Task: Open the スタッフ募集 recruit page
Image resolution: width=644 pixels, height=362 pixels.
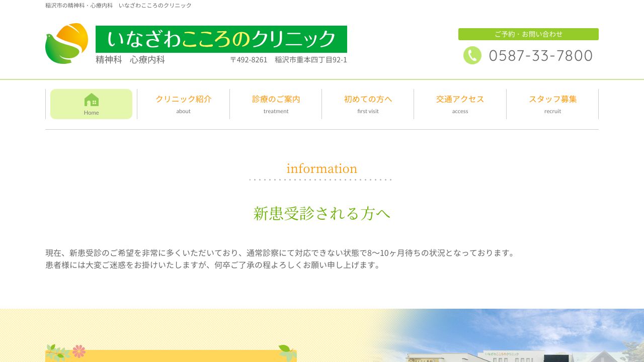Action: [x=552, y=99]
